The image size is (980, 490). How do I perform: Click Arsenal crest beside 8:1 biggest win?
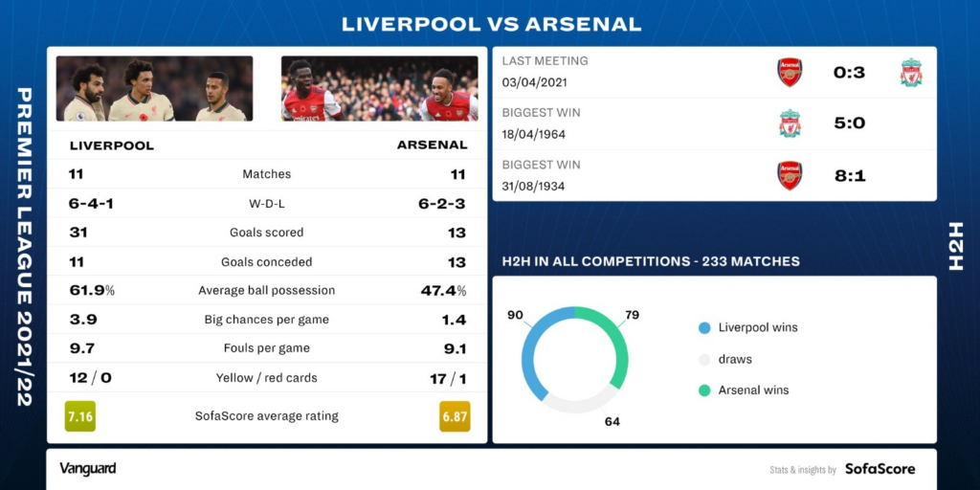[790, 176]
